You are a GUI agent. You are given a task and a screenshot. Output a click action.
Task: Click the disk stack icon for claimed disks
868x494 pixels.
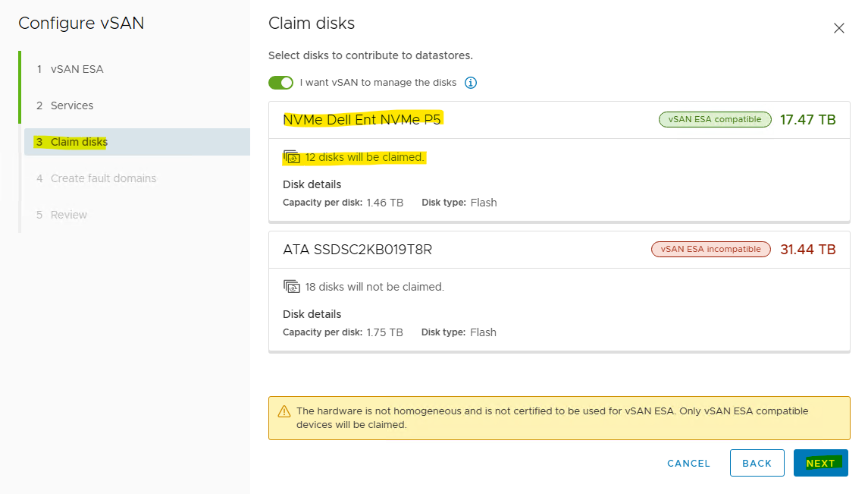tap(291, 158)
